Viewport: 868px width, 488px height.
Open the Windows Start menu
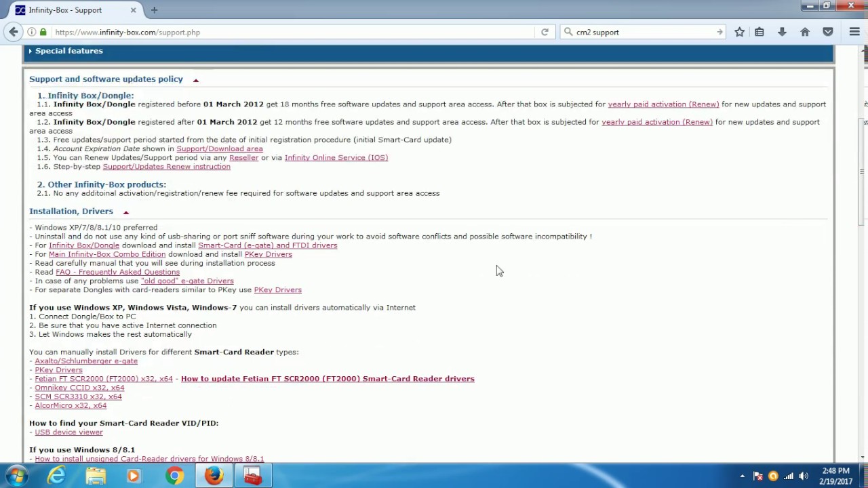[x=17, y=476]
